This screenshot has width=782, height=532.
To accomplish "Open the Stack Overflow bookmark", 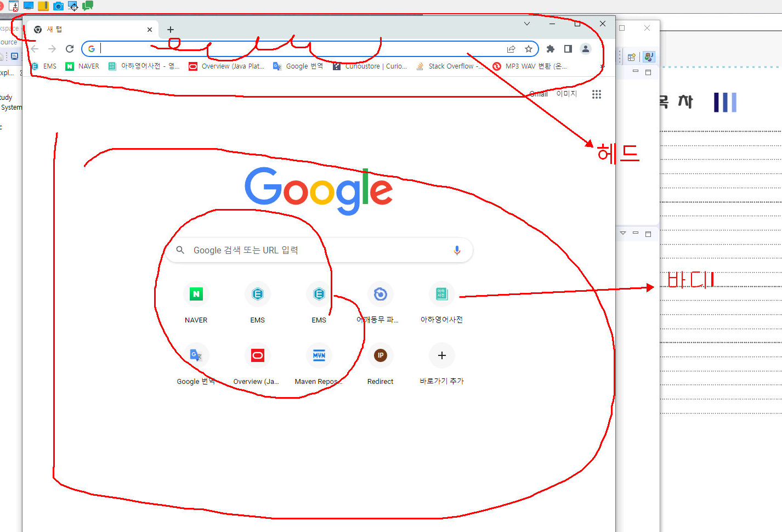I will pyautogui.click(x=450, y=66).
